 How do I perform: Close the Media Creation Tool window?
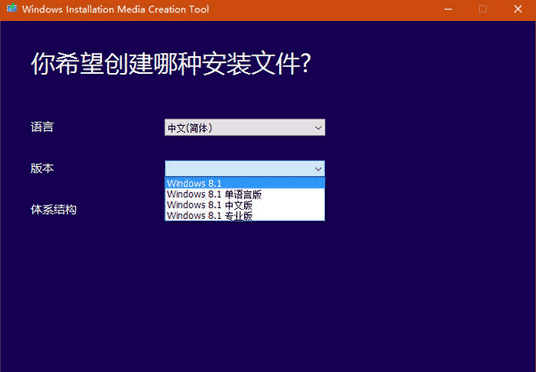point(518,9)
